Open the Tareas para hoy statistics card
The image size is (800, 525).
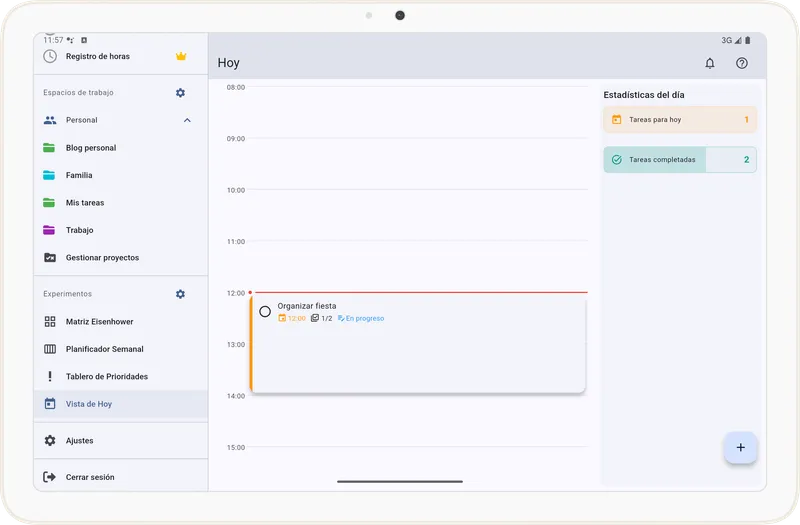click(680, 120)
